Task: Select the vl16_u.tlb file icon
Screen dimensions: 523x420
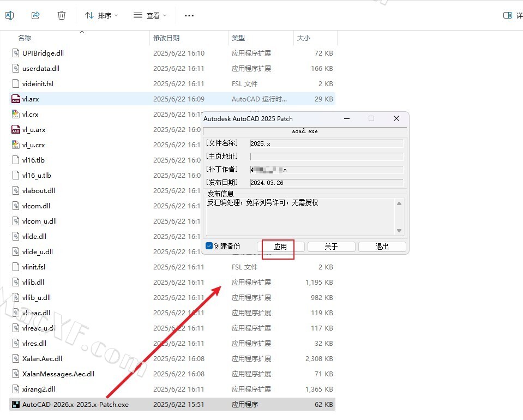Action: 16,176
